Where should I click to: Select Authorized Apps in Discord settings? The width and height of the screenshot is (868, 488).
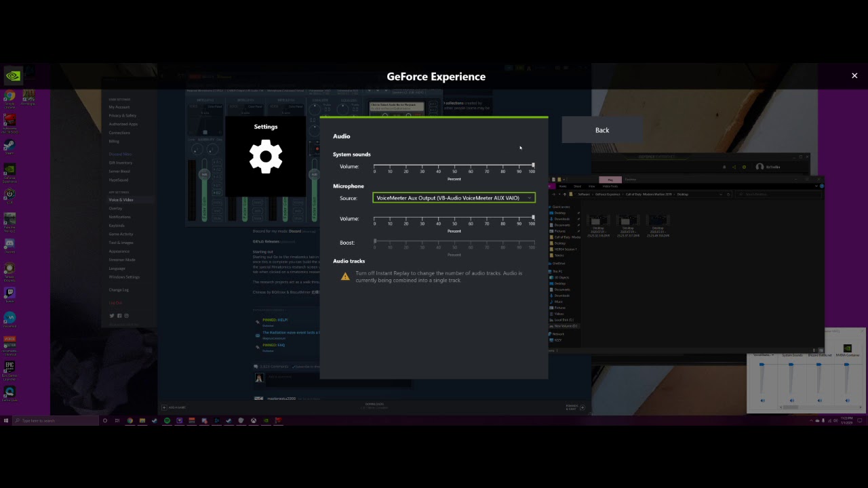point(123,124)
